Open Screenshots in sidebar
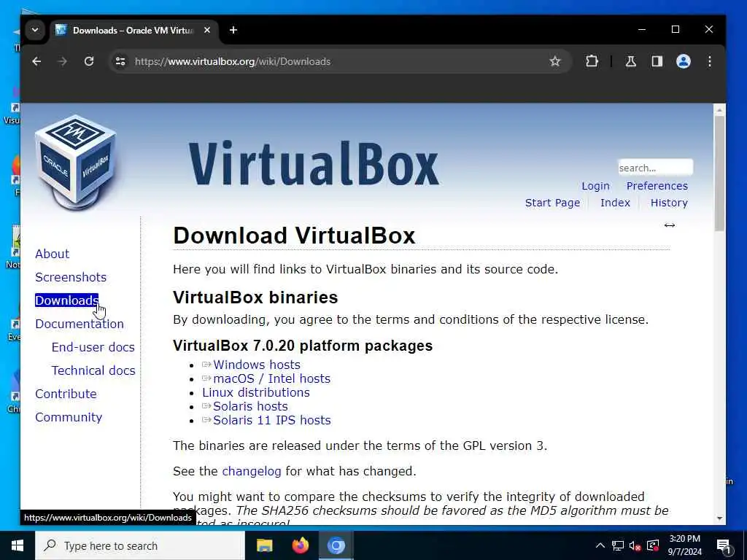 pos(71,277)
